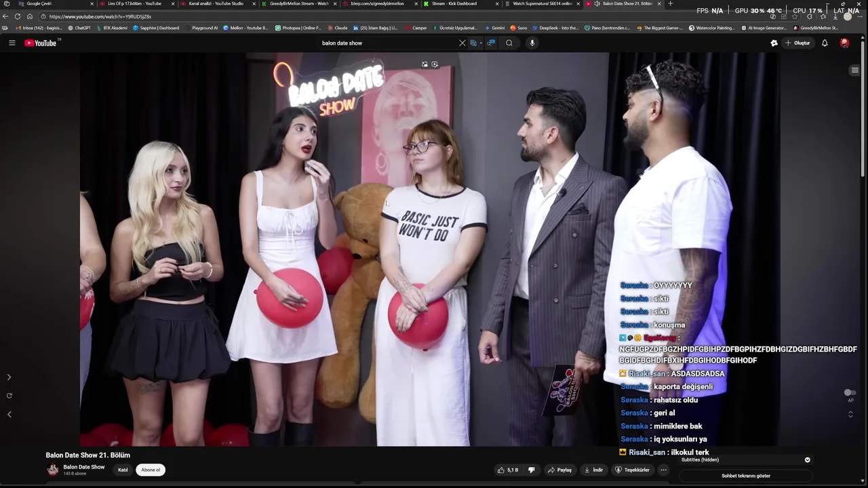The height and width of the screenshot is (488, 868).
Task: Close the Google Çeviri tab
Action: (x=92, y=3)
